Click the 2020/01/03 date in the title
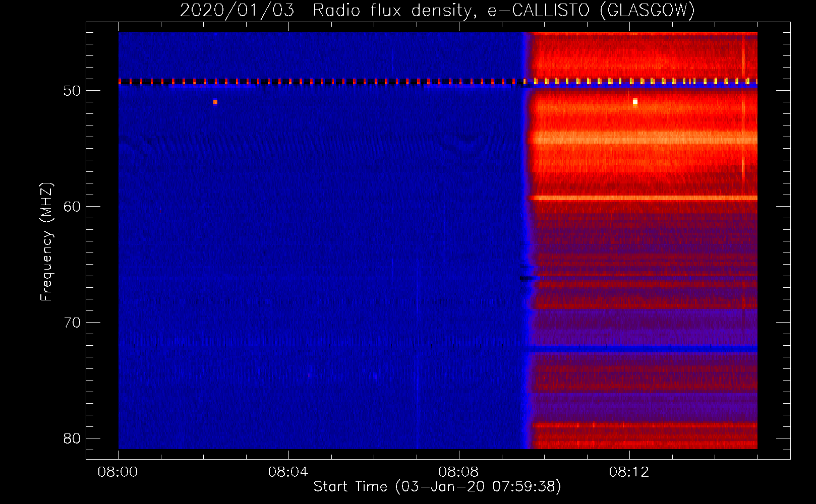 pos(237,10)
